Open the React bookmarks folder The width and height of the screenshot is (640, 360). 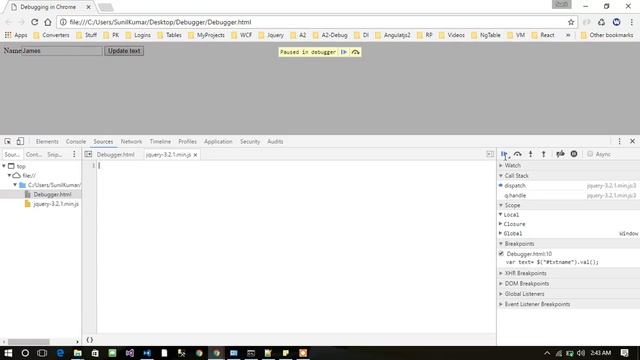(543, 35)
